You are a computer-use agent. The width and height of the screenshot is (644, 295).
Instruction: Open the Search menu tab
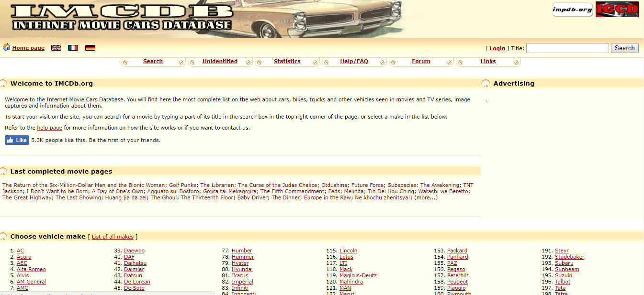click(x=153, y=61)
